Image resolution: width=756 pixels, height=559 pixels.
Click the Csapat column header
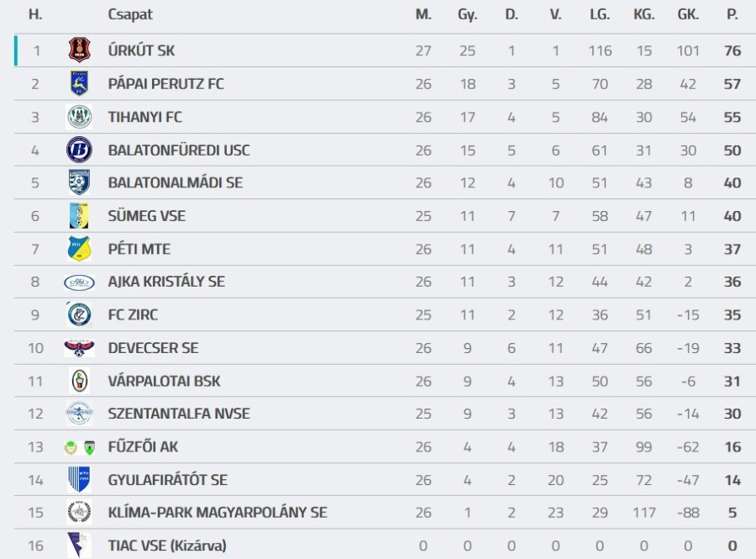pyautogui.click(x=130, y=14)
